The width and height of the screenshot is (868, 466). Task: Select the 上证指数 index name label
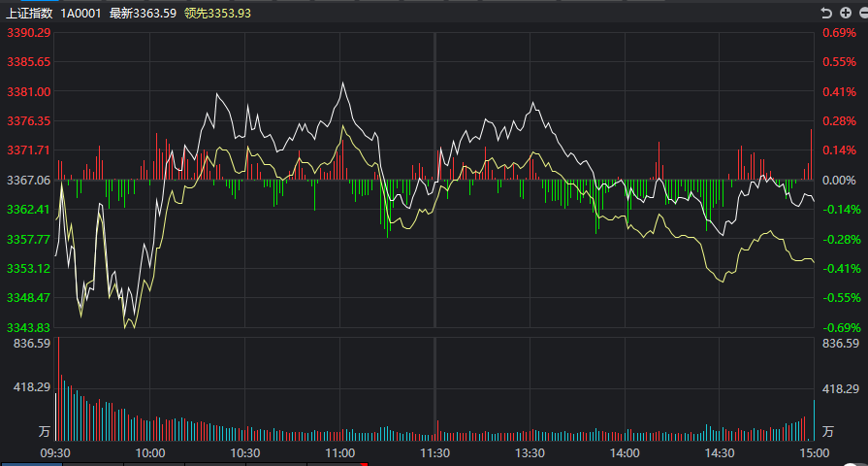pos(29,13)
